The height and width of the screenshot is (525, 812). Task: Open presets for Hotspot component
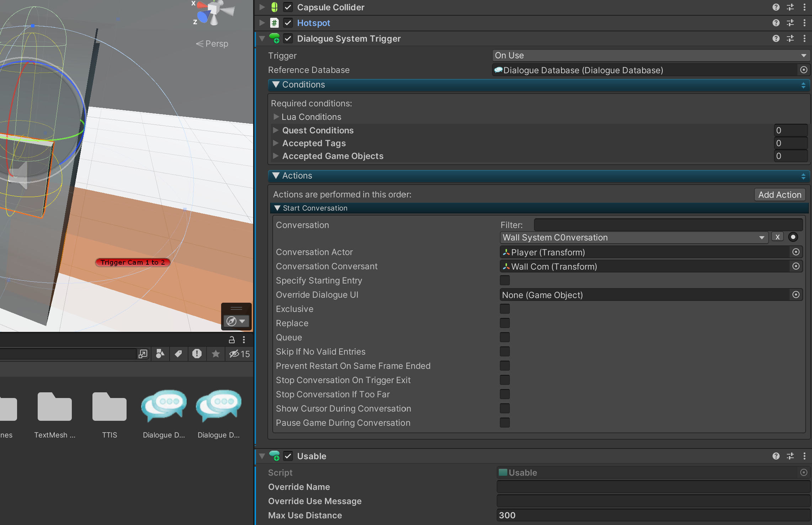click(x=790, y=23)
